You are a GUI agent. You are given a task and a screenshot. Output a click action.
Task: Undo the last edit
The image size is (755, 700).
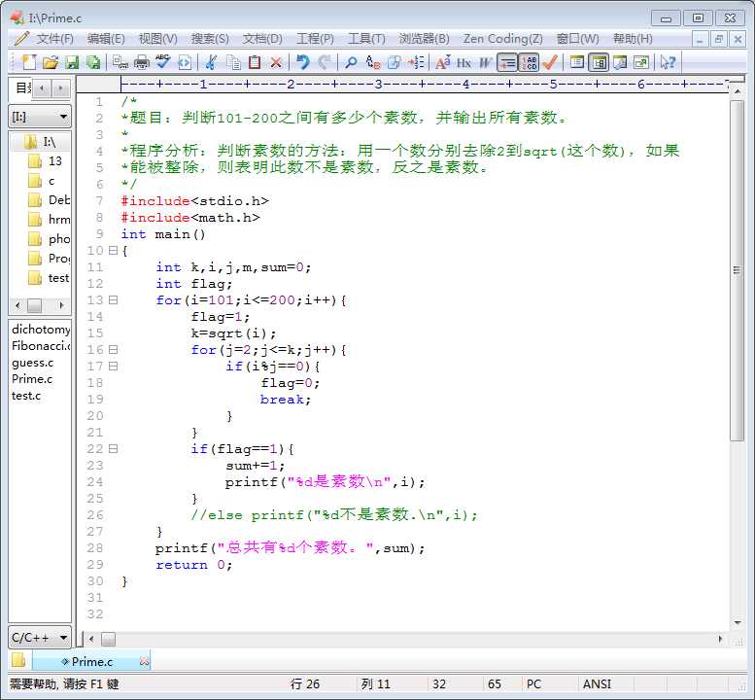pos(303,62)
